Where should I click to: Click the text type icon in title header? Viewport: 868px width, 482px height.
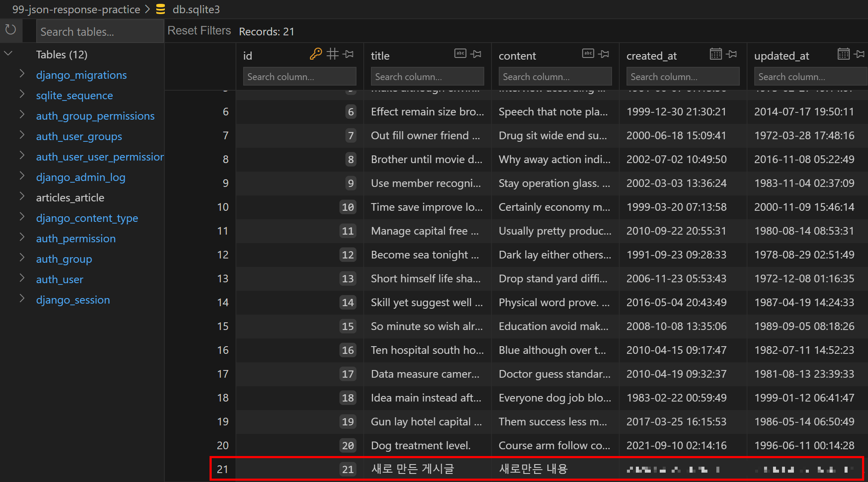460,54
